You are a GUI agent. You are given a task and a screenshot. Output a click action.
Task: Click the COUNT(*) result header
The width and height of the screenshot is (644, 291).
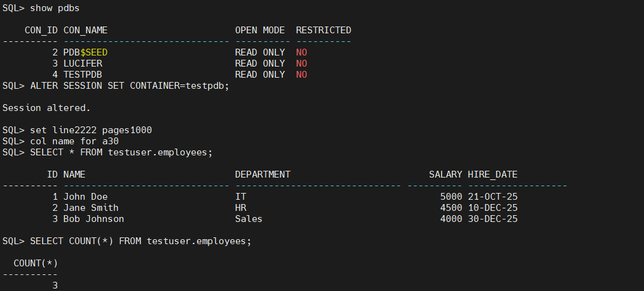point(36,263)
